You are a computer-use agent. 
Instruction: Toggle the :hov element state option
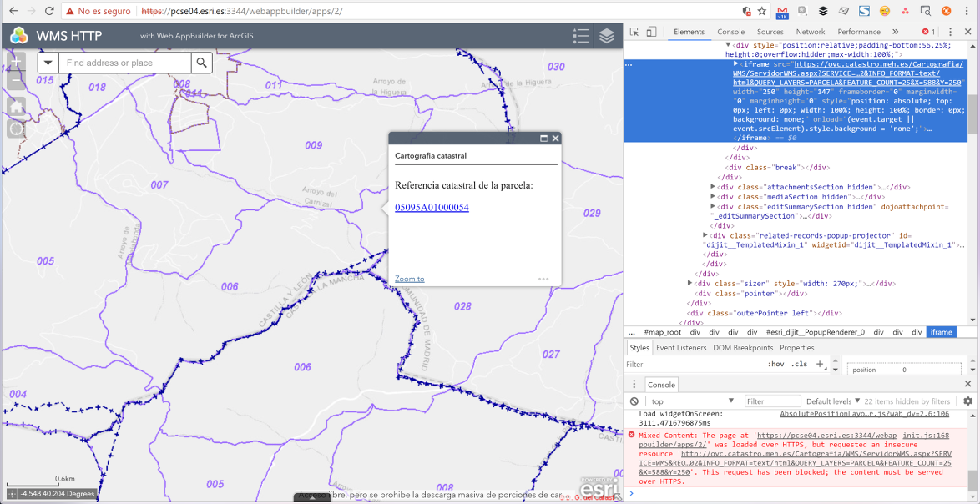tap(775, 364)
